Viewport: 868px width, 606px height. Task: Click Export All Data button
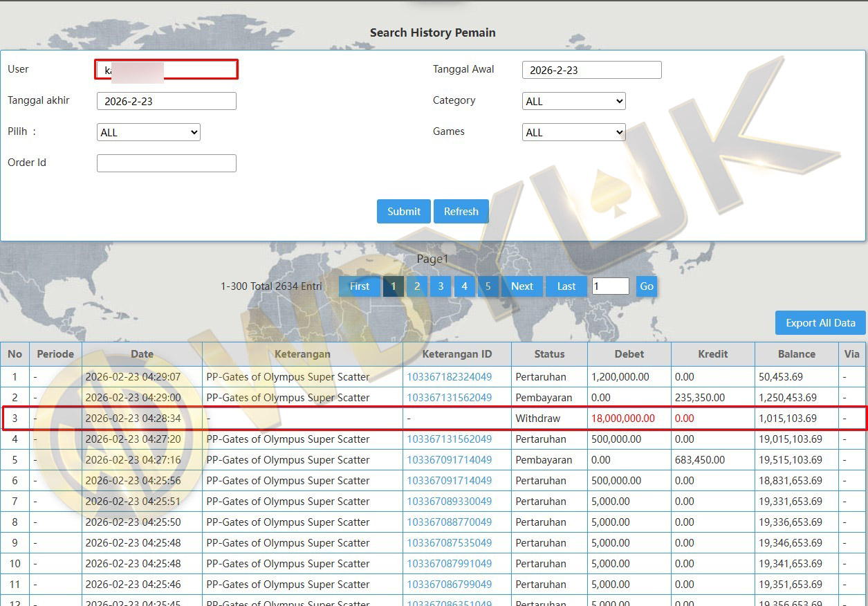coord(820,323)
